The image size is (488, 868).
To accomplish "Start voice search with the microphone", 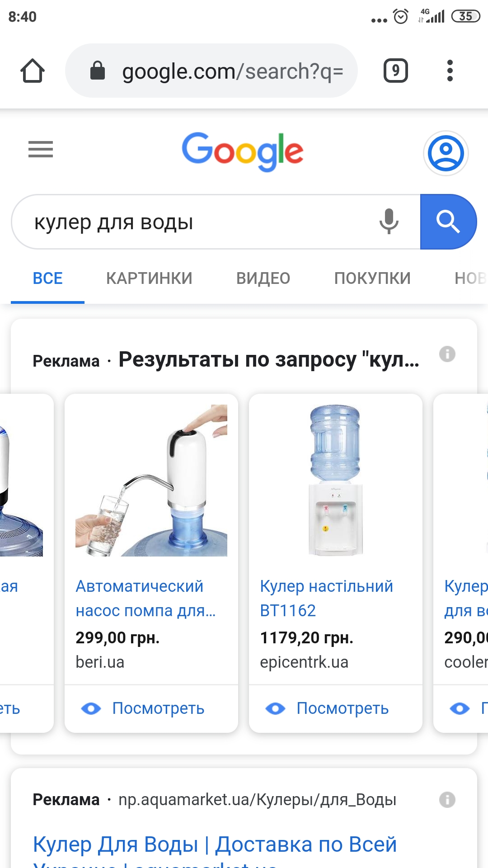I will (x=389, y=222).
